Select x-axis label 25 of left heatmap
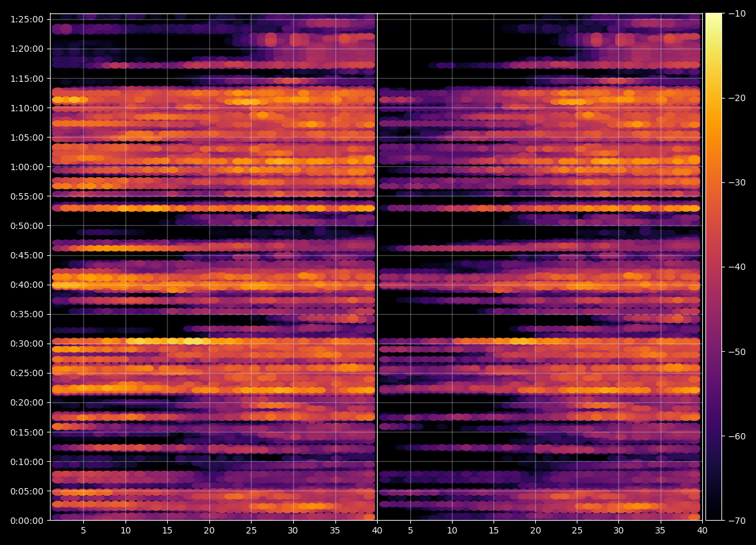Screen dimensions: 756x545 [251, 530]
